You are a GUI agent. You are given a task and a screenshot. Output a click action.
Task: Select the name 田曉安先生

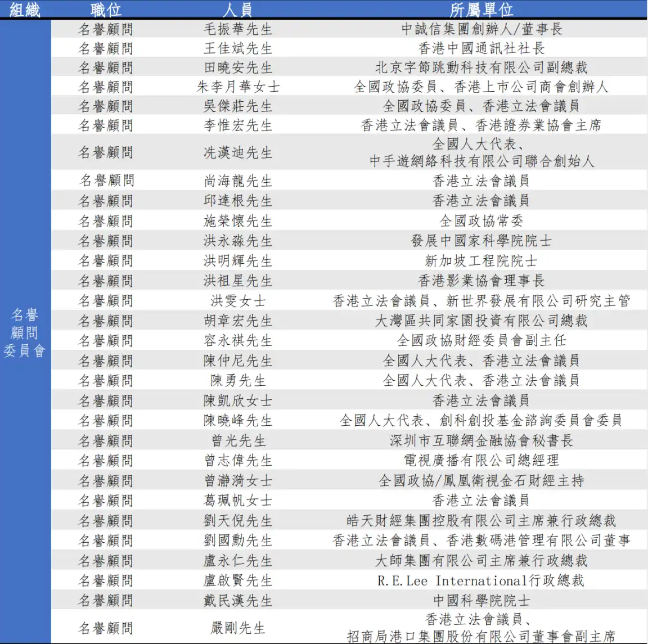coord(238,67)
